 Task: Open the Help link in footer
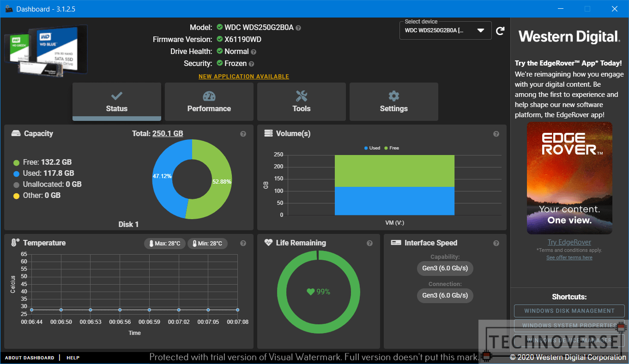coord(73,358)
